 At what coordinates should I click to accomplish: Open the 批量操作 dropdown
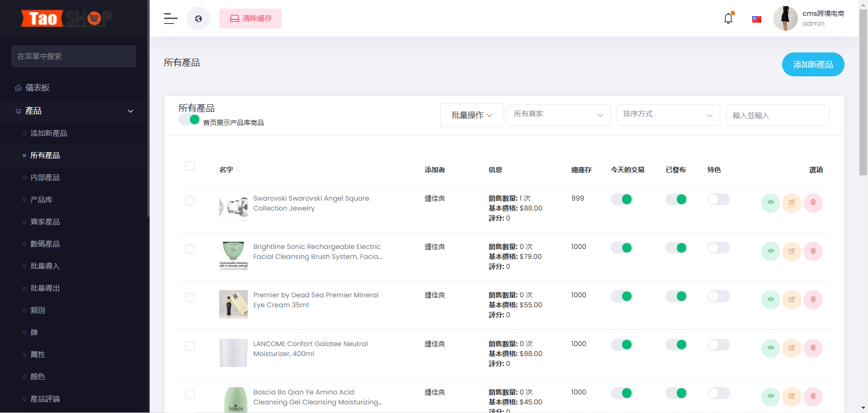(x=472, y=115)
